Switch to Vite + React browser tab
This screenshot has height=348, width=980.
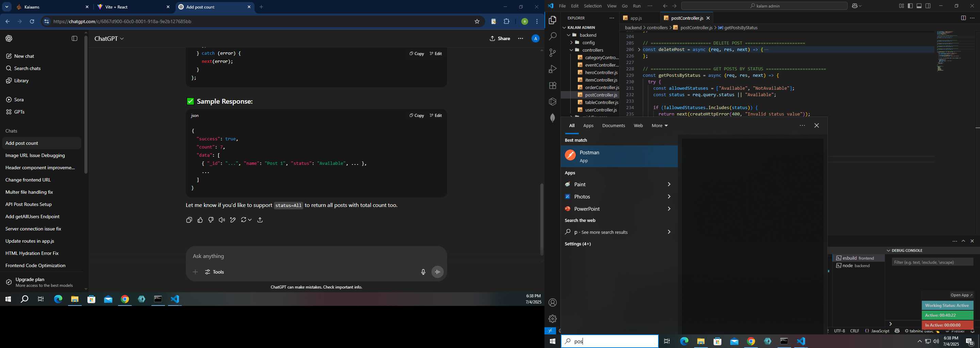pyautogui.click(x=133, y=7)
